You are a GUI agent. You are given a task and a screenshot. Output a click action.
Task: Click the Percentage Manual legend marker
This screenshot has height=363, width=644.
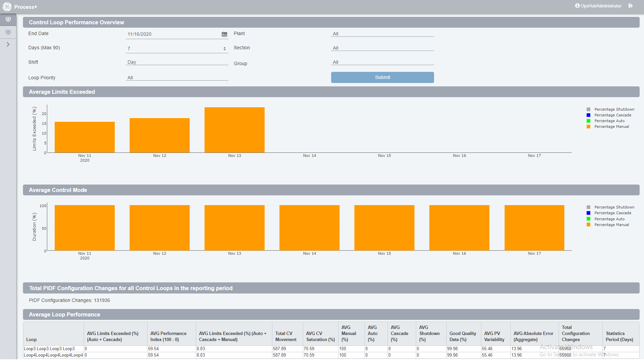point(589,127)
